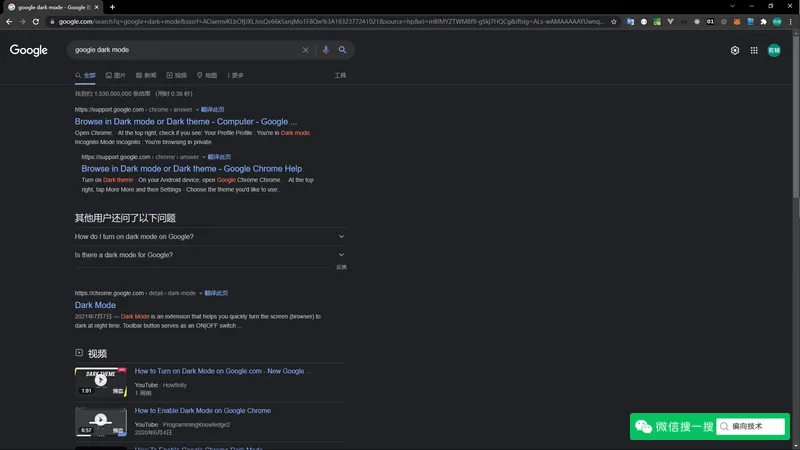Open the 'Dark Mode' Chrome extension result

point(95,305)
